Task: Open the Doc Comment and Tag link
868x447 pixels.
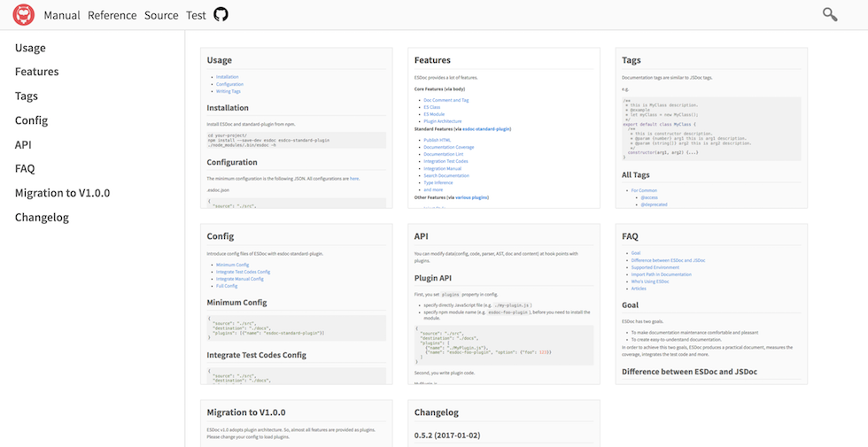Action: (x=446, y=100)
